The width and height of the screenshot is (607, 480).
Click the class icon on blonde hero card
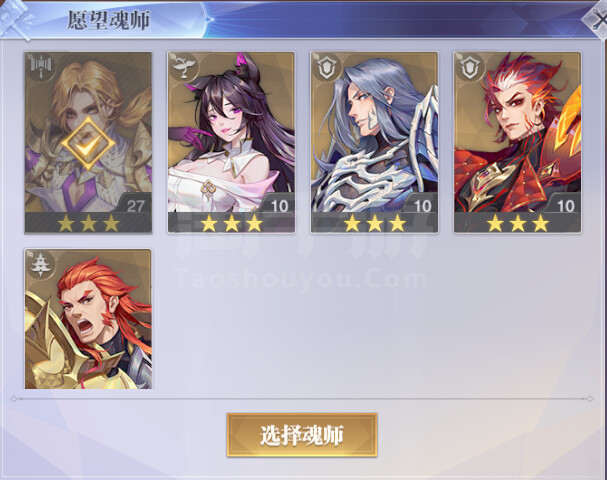(41, 65)
